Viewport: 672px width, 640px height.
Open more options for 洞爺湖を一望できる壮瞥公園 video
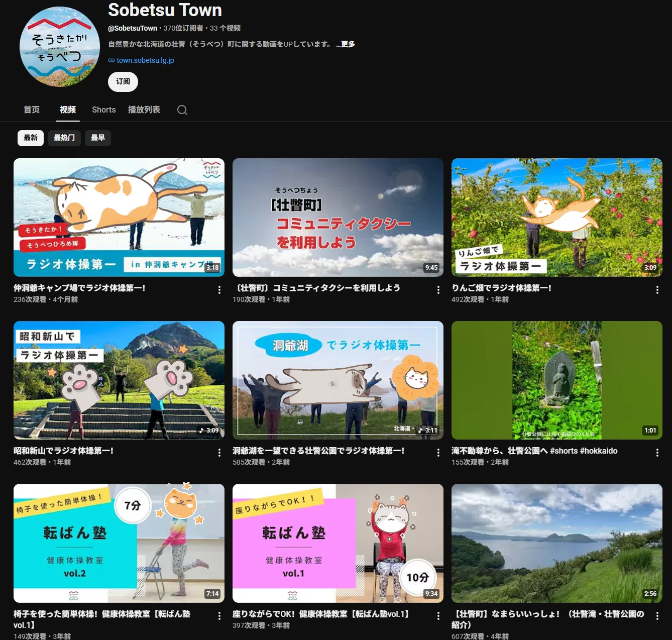tap(438, 453)
